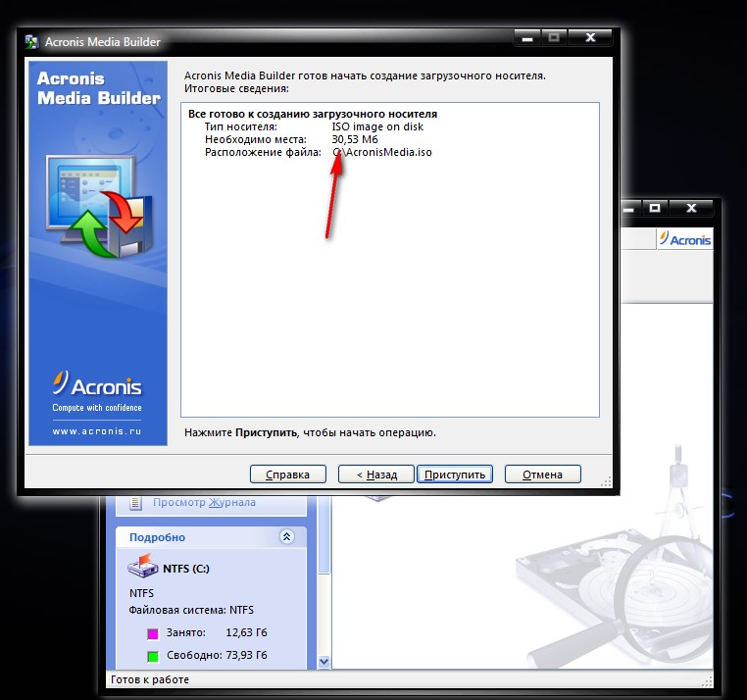Click the file location C:\AcronisMedia.iso text
The width and height of the screenshot is (747, 700).
382,153
